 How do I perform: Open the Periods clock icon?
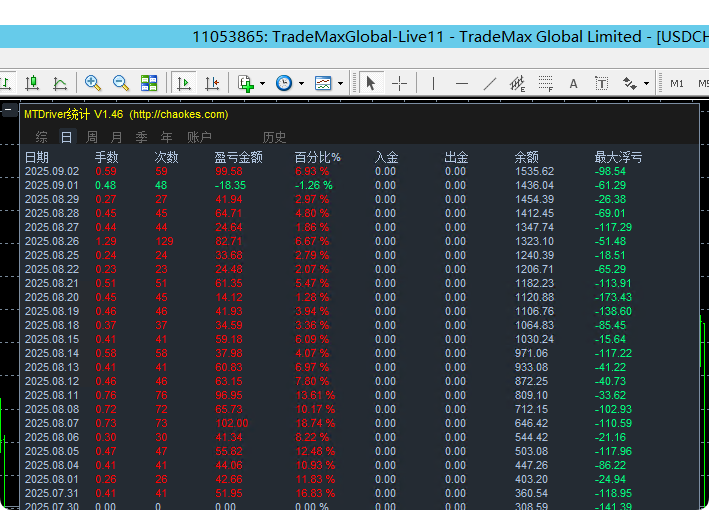pyautogui.click(x=284, y=83)
